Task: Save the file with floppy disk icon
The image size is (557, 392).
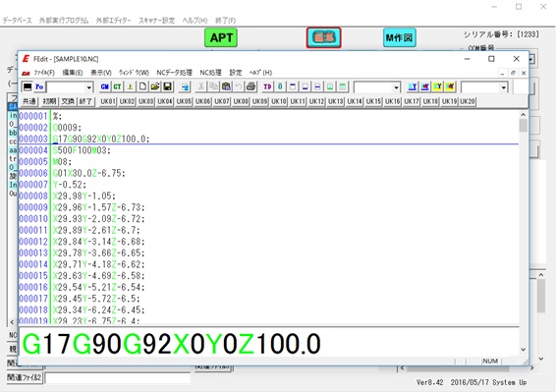Action: (x=167, y=86)
